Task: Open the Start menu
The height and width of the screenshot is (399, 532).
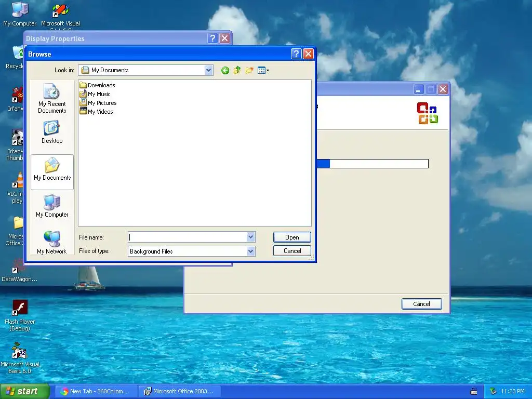Action: (x=25, y=391)
